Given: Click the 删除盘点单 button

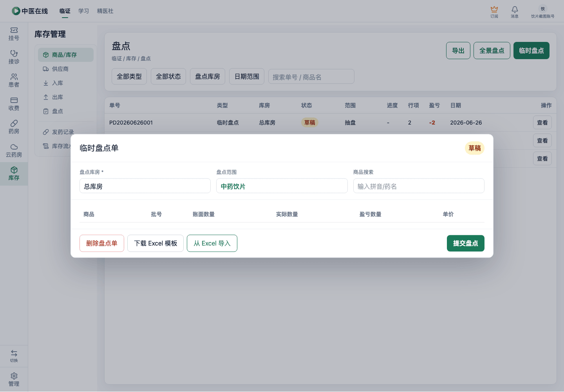Looking at the screenshot, I should (x=102, y=243).
